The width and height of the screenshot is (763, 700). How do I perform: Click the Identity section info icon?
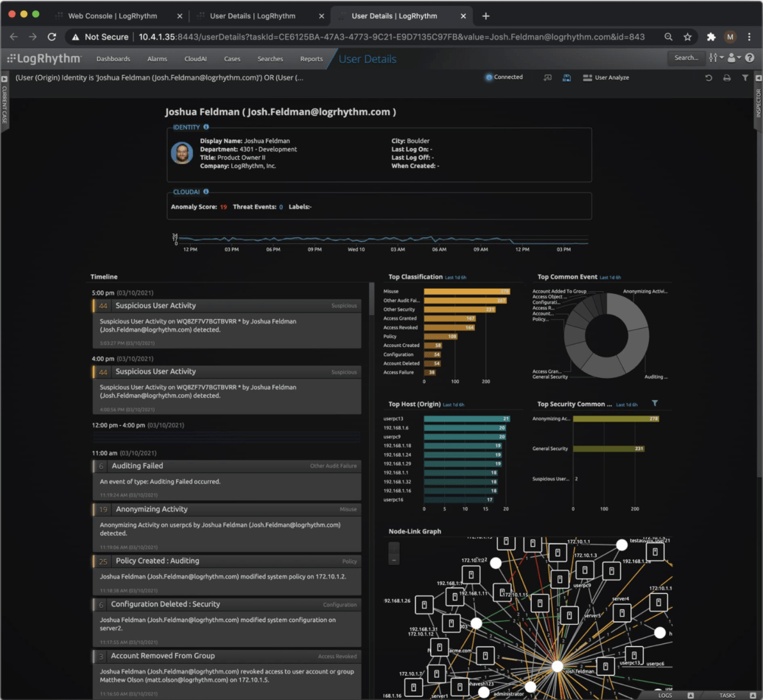click(205, 127)
